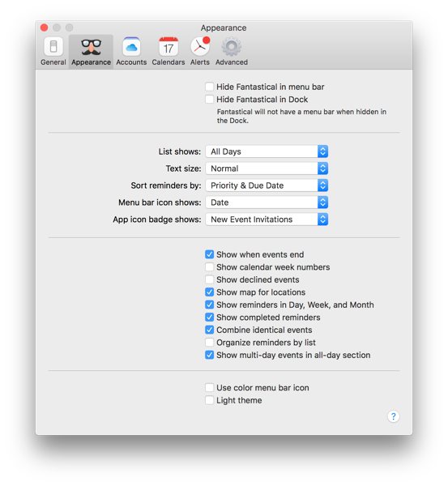Open the General preferences icon
The image size is (448, 486).
coord(53,47)
